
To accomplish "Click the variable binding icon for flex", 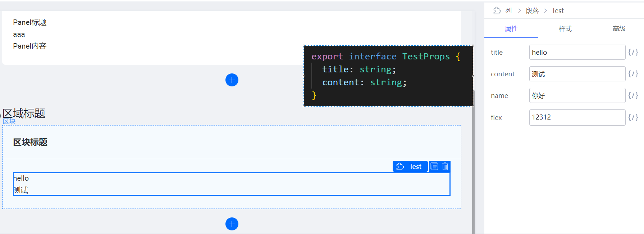I will 633,117.
